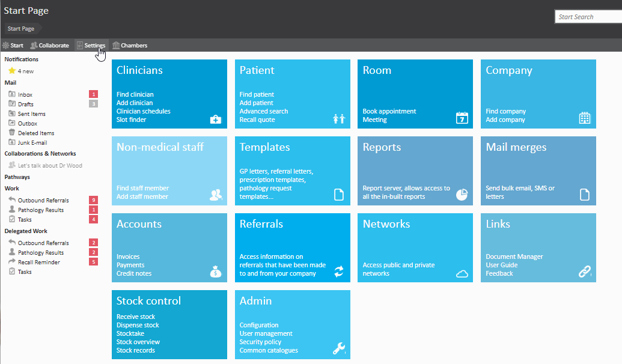Click the Outbox folder icon
Viewport: 622px width, 364px height.
click(12, 123)
